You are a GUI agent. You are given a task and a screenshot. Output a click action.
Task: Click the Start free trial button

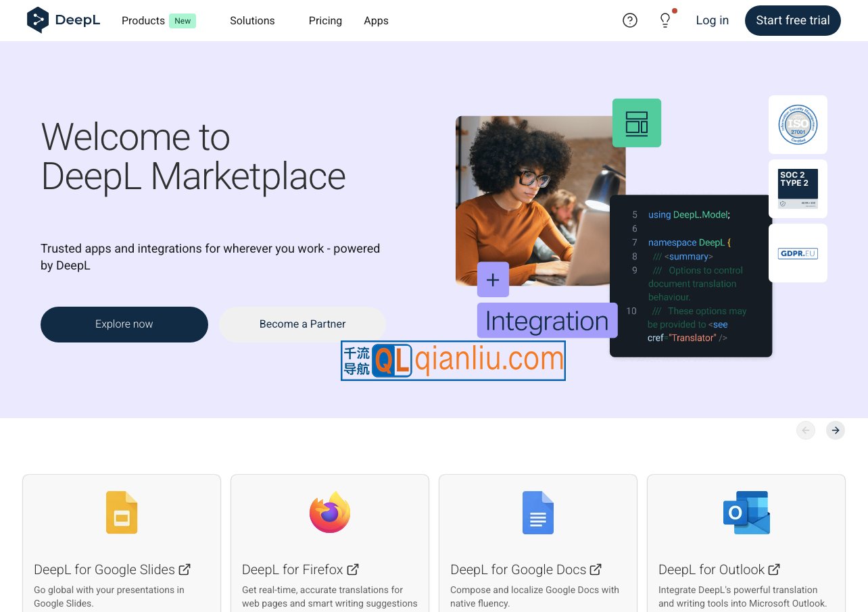[x=792, y=20]
